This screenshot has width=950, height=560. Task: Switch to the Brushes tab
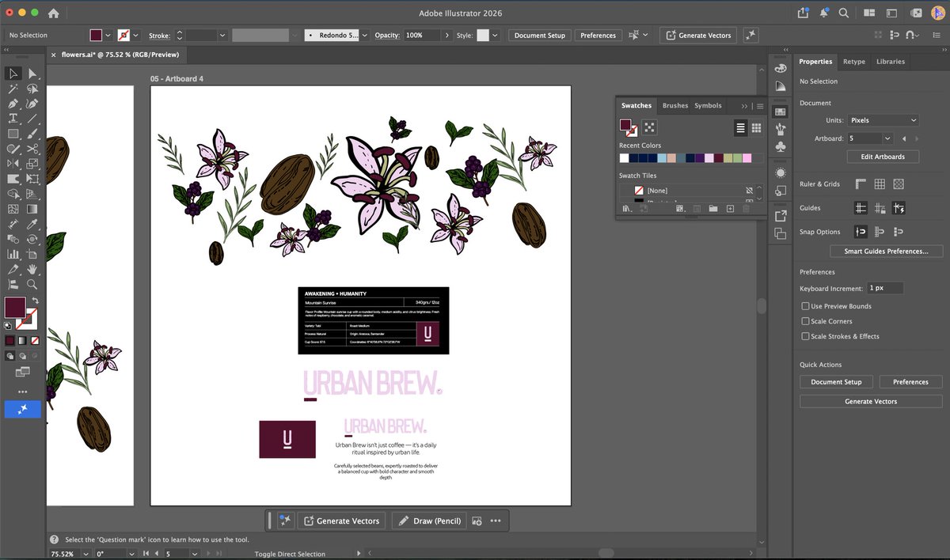pyautogui.click(x=675, y=105)
